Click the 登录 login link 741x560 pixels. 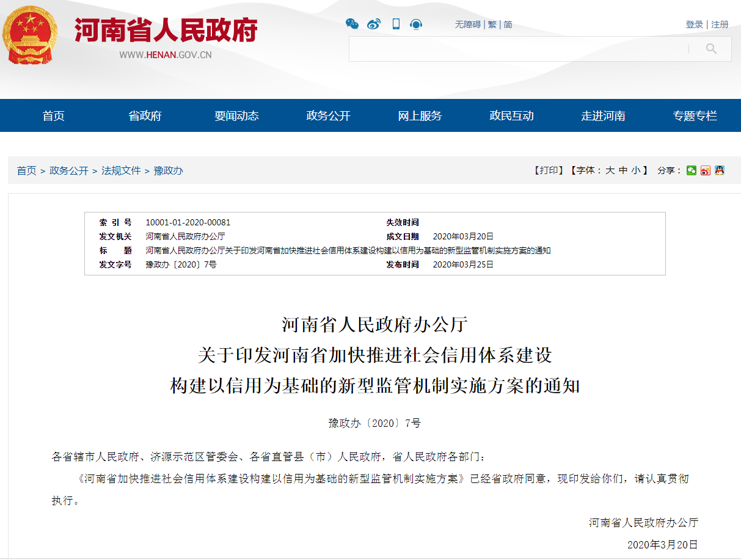point(694,24)
